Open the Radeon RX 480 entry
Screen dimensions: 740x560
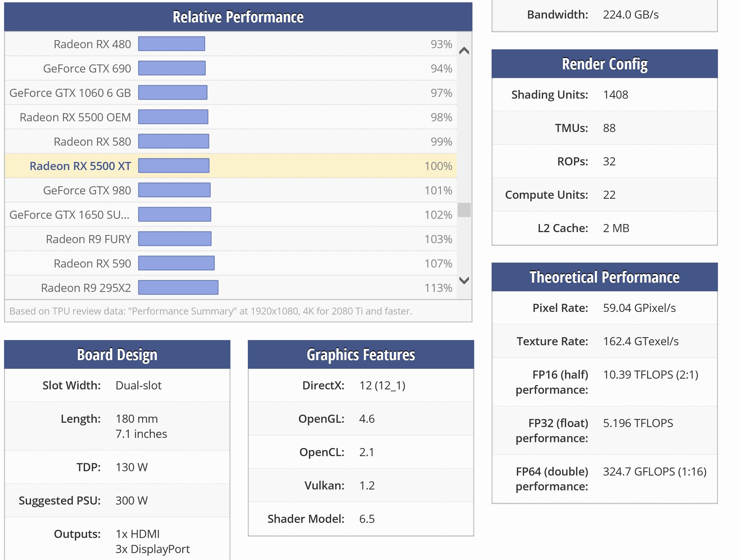tap(92, 44)
